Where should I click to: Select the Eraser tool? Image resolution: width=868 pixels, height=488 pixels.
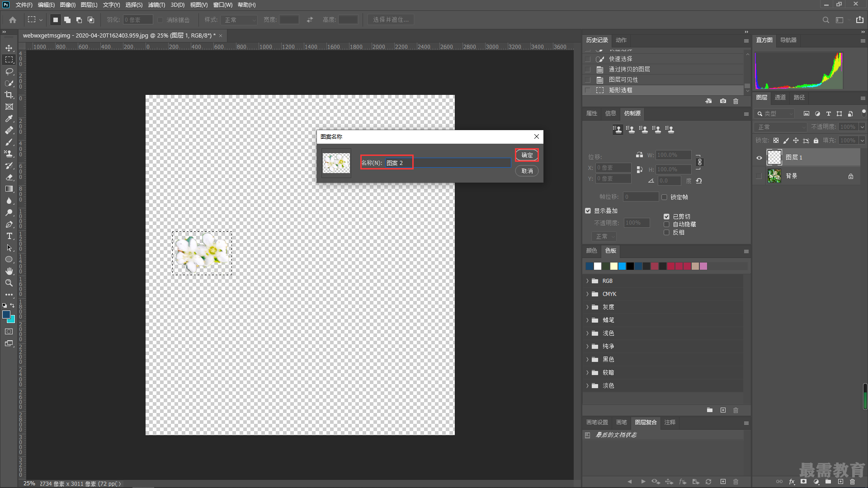pyautogui.click(x=9, y=177)
